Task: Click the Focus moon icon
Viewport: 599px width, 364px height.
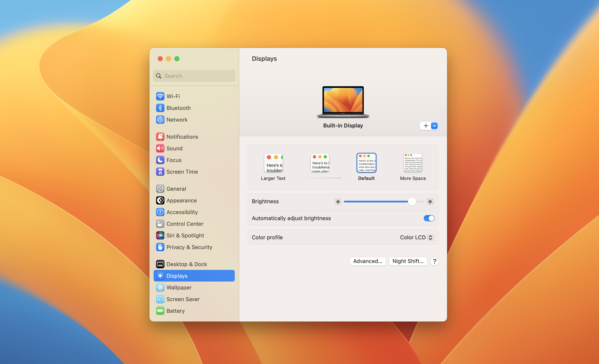Action: pos(160,160)
